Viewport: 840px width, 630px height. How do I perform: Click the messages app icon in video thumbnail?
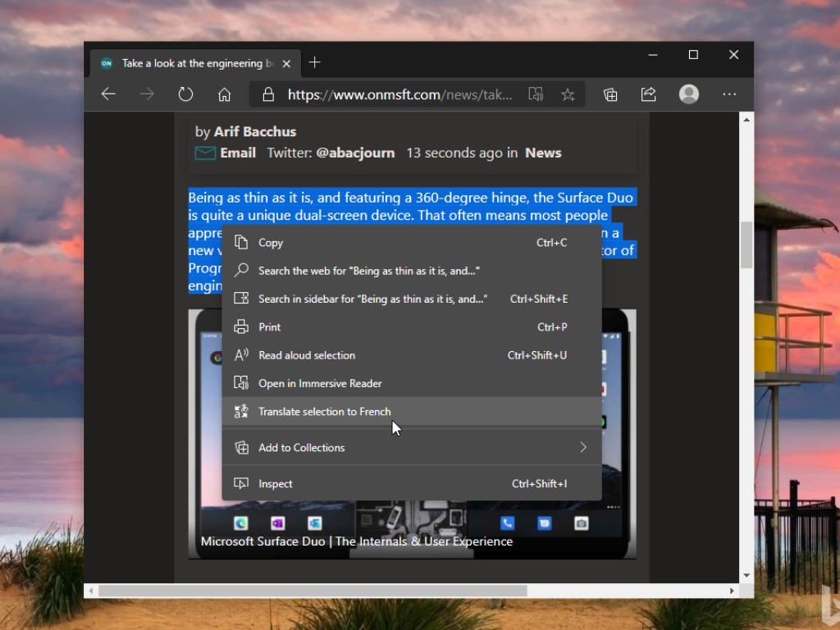pos(545,523)
